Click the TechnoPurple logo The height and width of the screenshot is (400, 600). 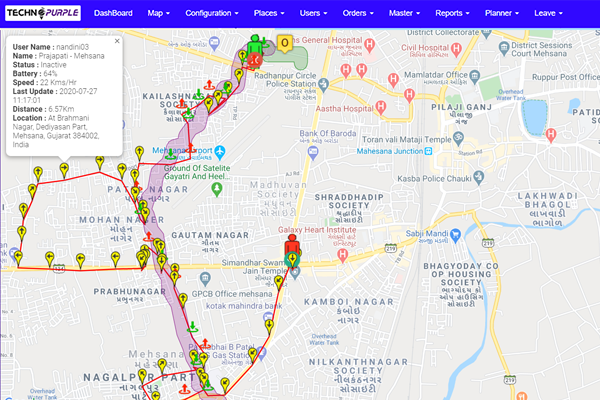click(x=43, y=13)
